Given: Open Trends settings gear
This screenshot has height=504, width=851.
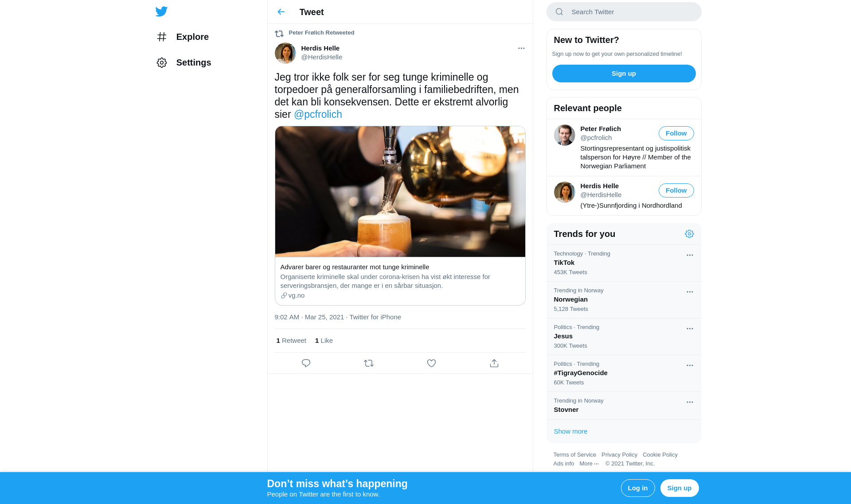Looking at the screenshot, I should point(689,234).
